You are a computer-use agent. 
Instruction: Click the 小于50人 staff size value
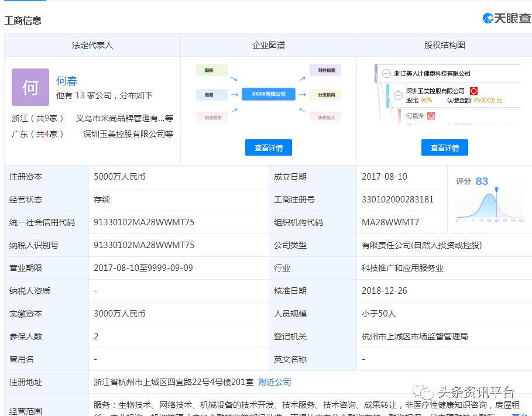(379, 314)
